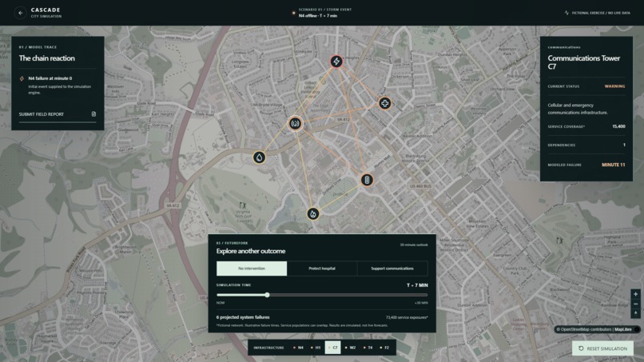Go back using the arrow beside CASCADE
The image size is (644, 362).
tap(21, 13)
